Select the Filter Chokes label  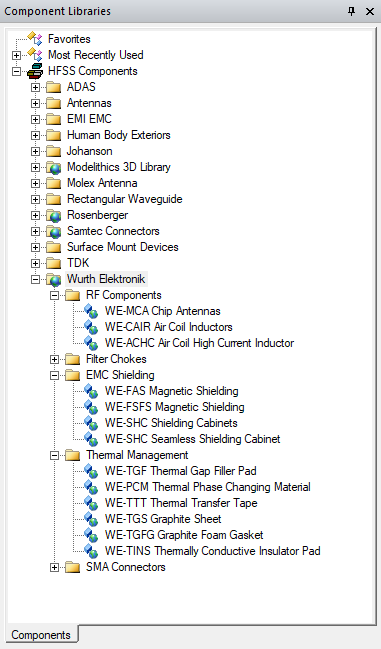click(116, 359)
